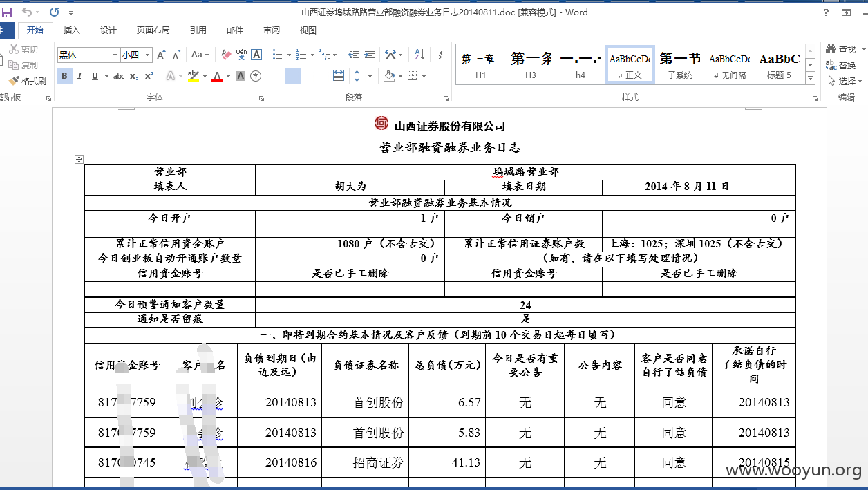Open the font dialog launcher in 字体 group
The width and height of the screenshot is (868, 490).
click(261, 99)
